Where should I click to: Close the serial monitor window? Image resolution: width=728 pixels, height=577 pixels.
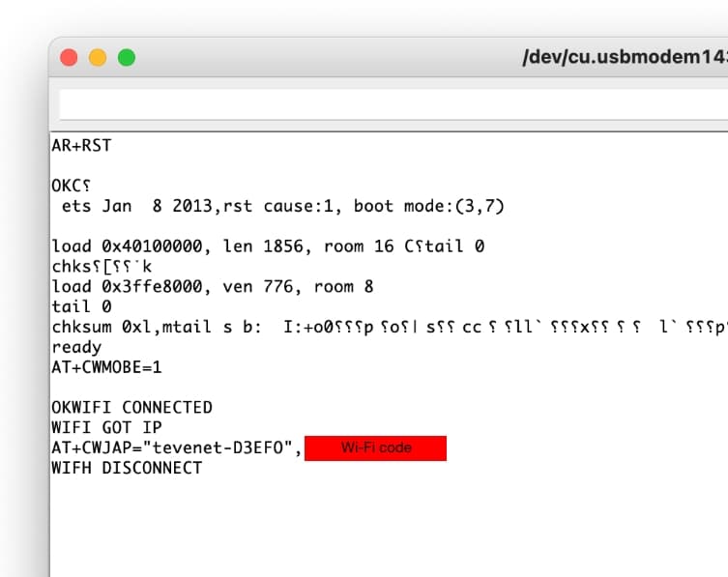(69, 58)
